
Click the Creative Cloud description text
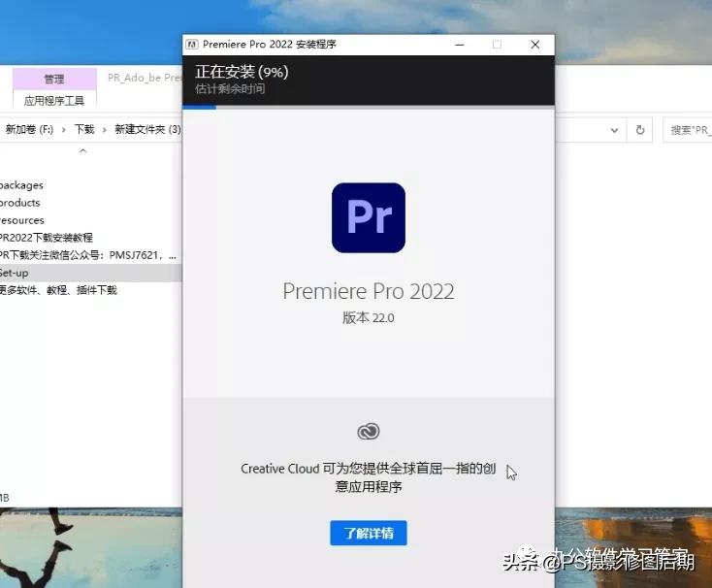tap(369, 477)
